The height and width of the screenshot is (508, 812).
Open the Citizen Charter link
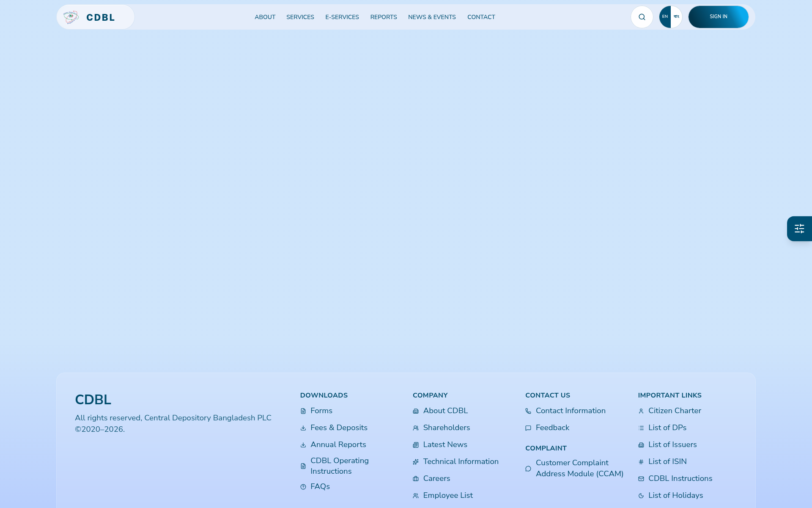675,411
